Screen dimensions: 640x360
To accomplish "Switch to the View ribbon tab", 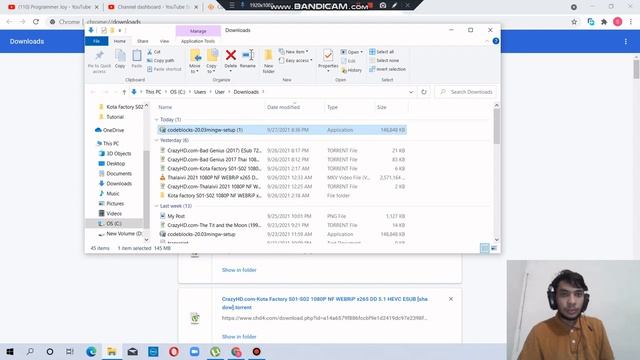I will tap(164, 41).
